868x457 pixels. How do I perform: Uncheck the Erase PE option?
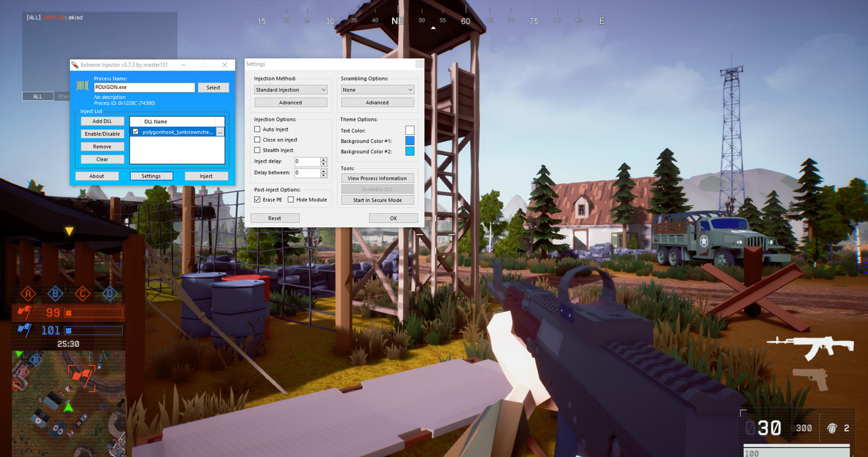pos(257,199)
